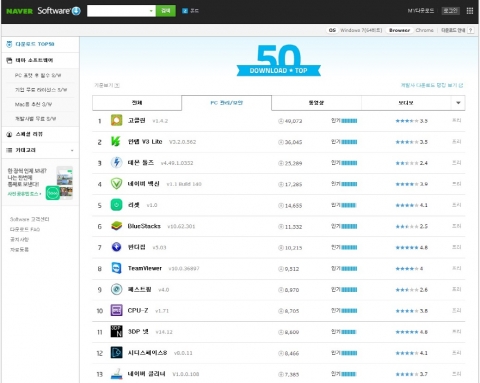
Task: Open the purple CPU-Z chip icon
Action: tap(116, 310)
